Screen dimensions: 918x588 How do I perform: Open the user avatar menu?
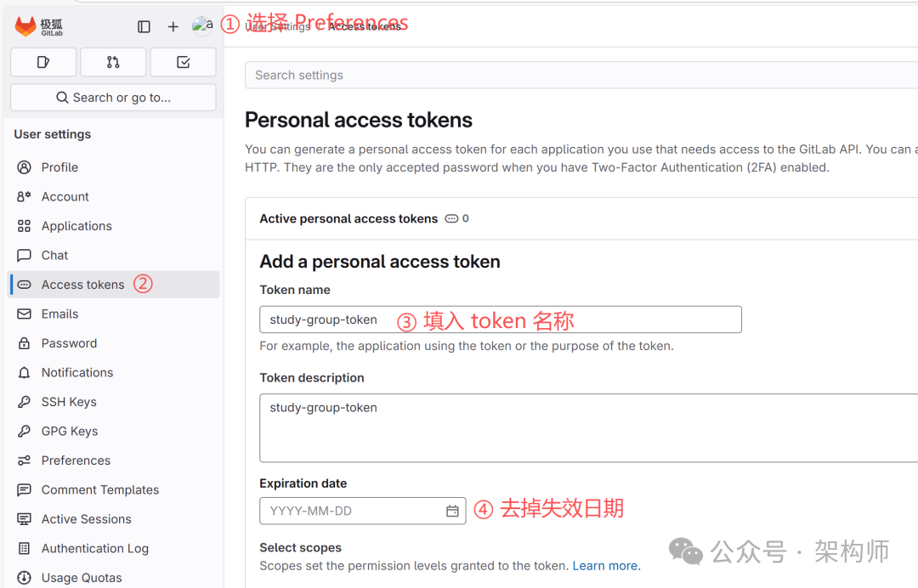click(202, 26)
